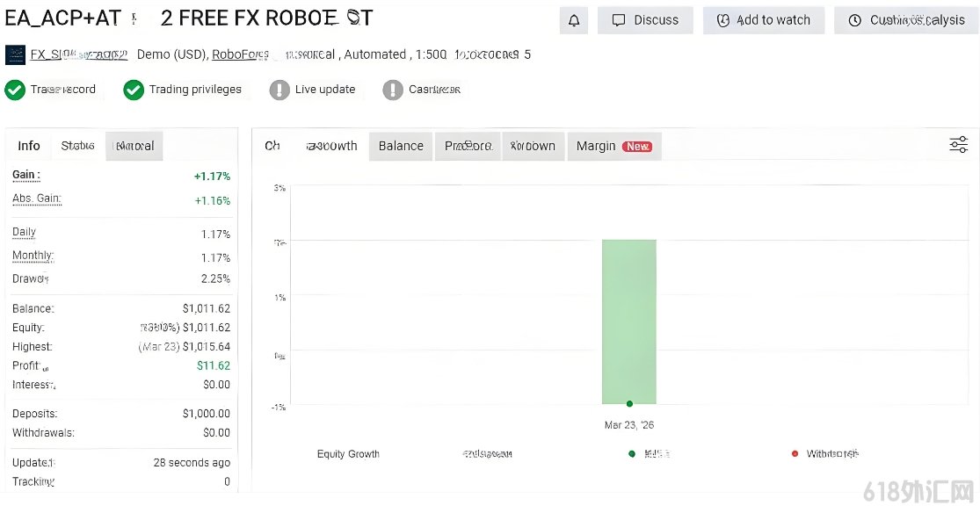Switch to the Growth chart tab
980x513 pixels.
point(332,146)
